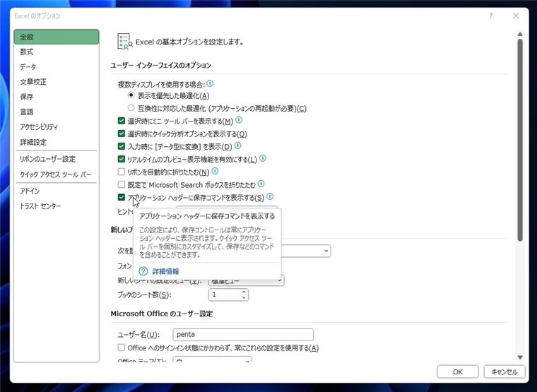This screenshot has height=392, width=537.
Task: Close the Excel のオプション dialog
Action: click(516, 16)
